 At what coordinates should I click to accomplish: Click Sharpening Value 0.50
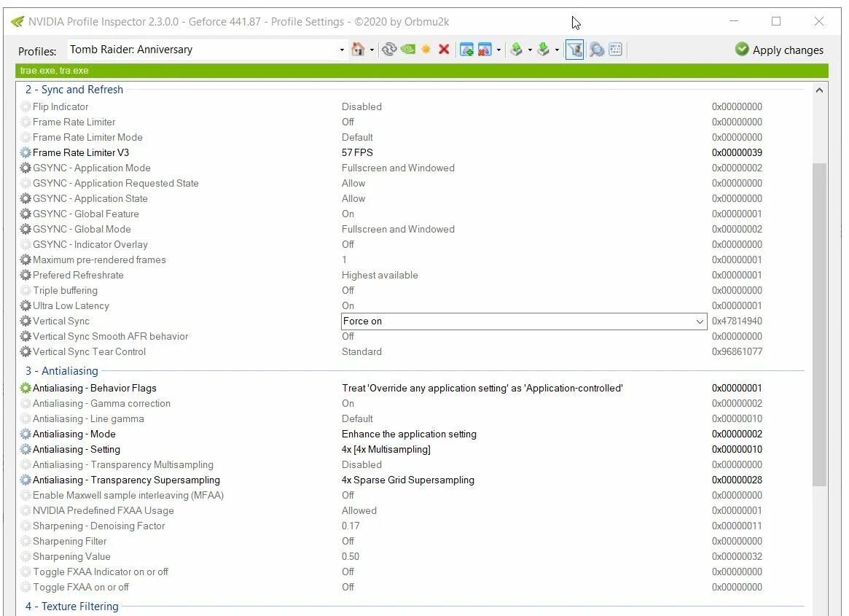pos(351,556)
